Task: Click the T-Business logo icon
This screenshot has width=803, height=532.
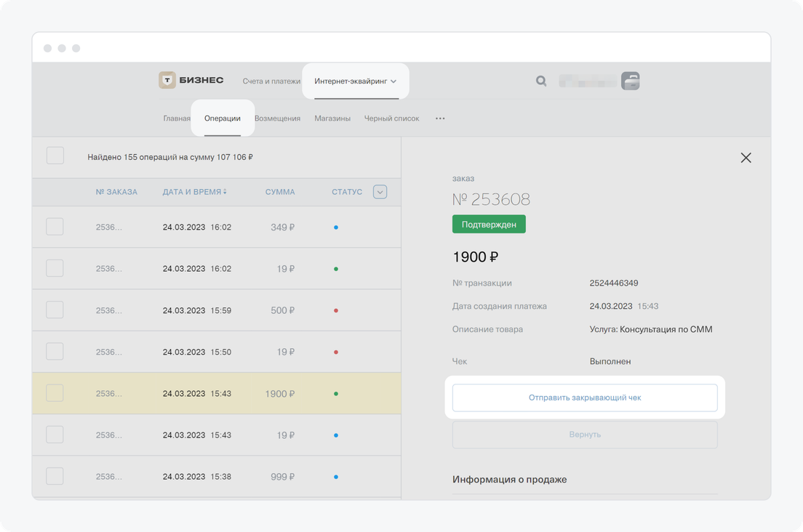Action: tap(167, 81)
